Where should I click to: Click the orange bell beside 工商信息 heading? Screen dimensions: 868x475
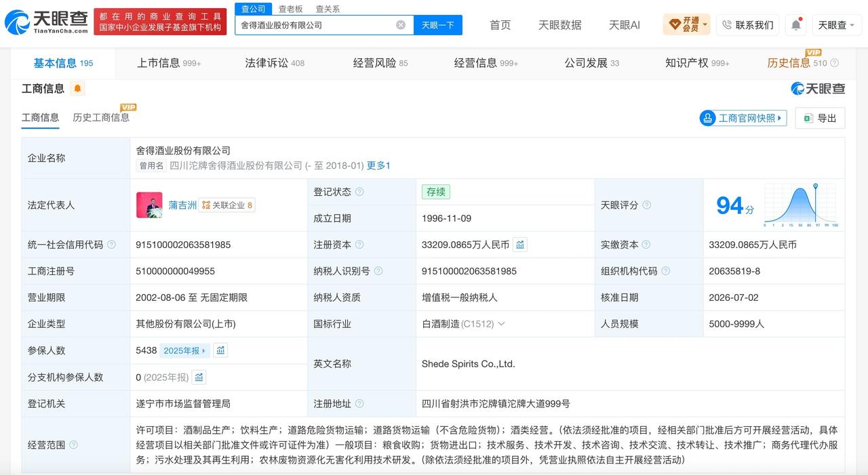[x=77, y=88]
